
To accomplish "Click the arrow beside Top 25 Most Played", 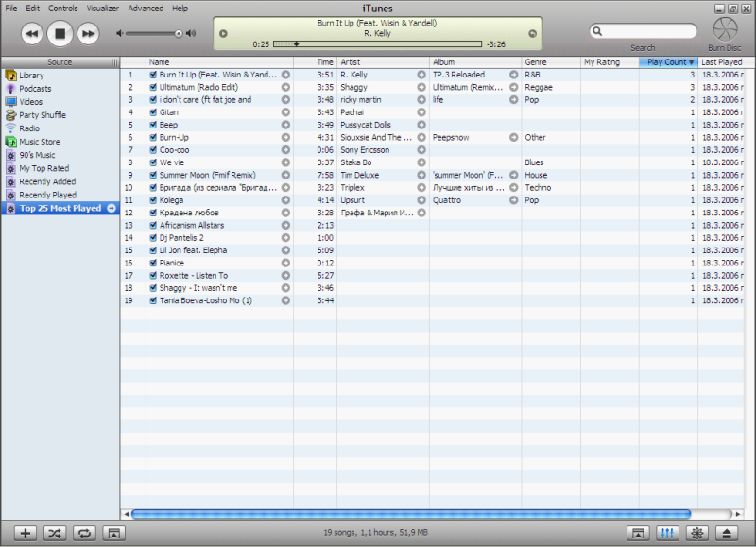I will click(112, 208).
